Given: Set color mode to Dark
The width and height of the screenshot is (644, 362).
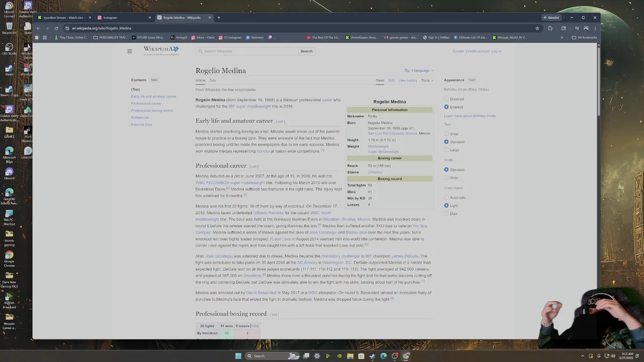Looking at the screenshot, I should coord(446,214).
